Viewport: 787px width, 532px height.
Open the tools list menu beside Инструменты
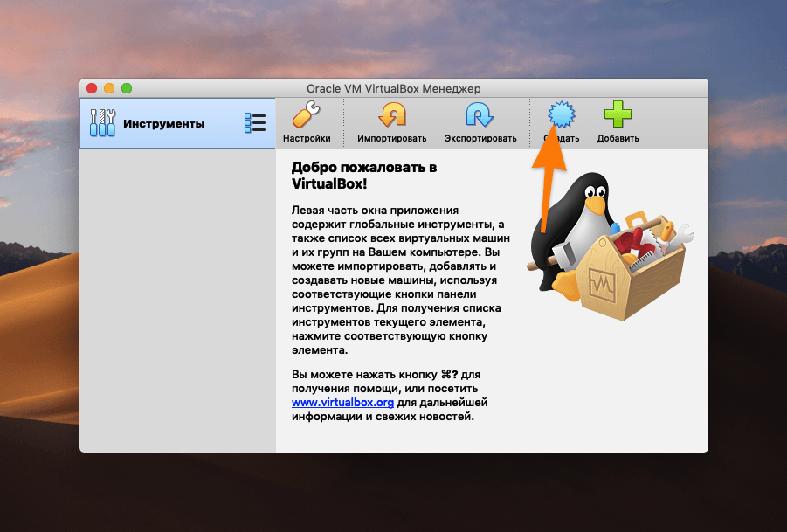254,123
